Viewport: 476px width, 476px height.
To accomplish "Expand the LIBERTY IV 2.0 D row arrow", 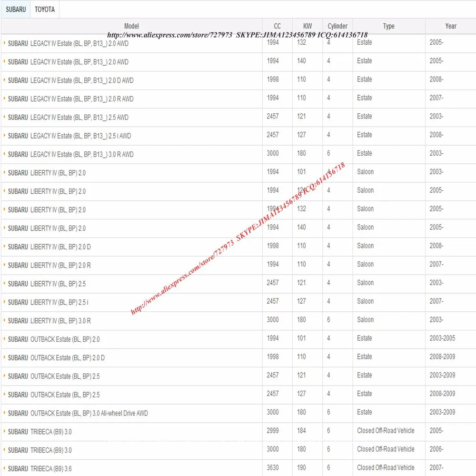I will [x=4, y=246].
